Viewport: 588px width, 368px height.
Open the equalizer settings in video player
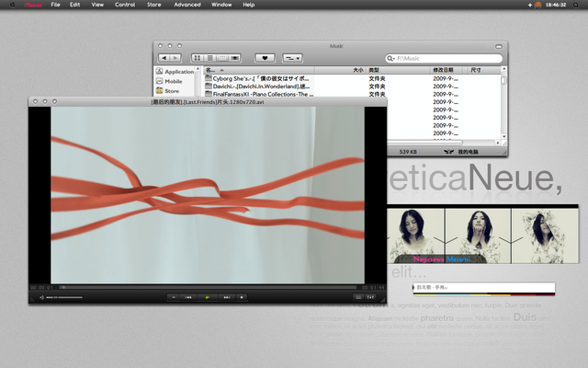(370, 297)
